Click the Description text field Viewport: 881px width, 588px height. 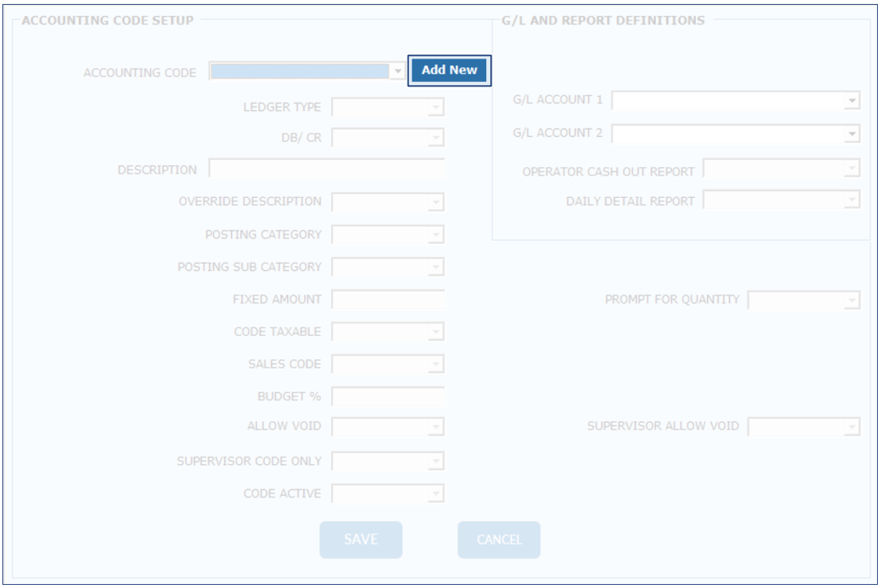[x=327, y=169]
